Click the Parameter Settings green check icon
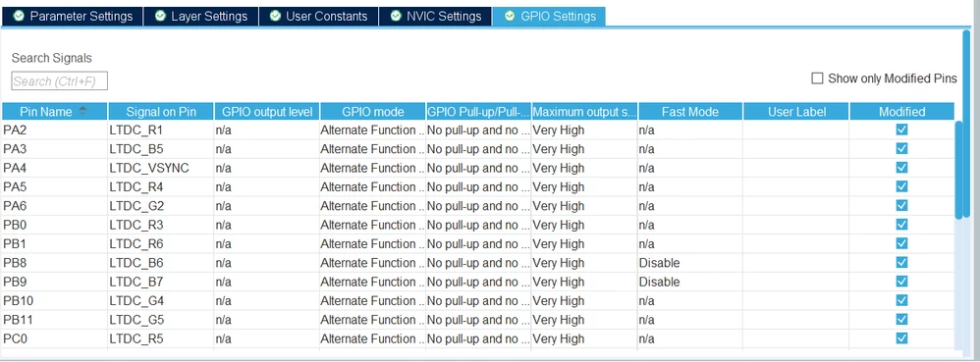Screen dimensions: 980x362 coord(19,16)
